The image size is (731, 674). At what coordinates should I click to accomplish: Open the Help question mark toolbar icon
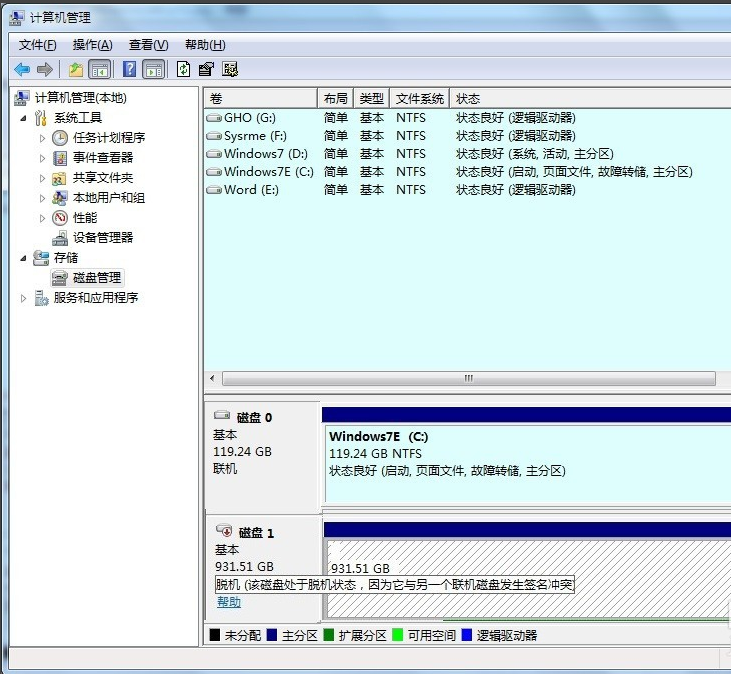pyautogui.click(x=129, y=69)
